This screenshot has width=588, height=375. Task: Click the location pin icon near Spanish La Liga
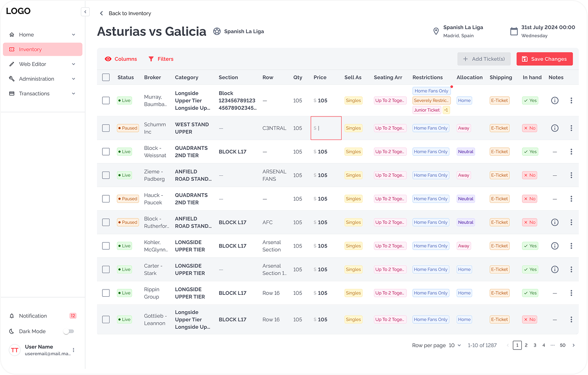tap(436, 31)
